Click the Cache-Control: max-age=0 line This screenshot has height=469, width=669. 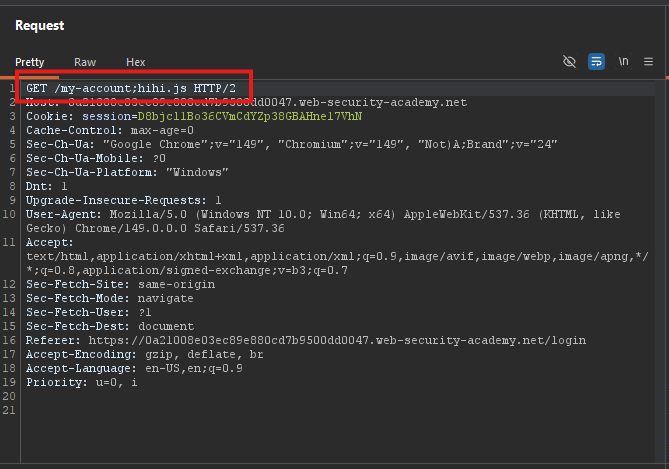coord(110,130)
